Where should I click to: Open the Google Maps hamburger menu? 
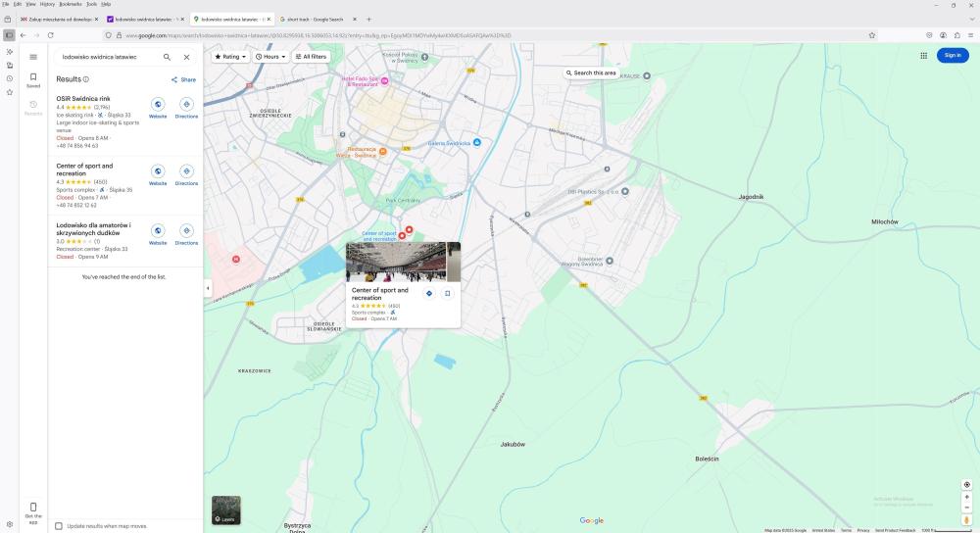[x=33, y=57]
